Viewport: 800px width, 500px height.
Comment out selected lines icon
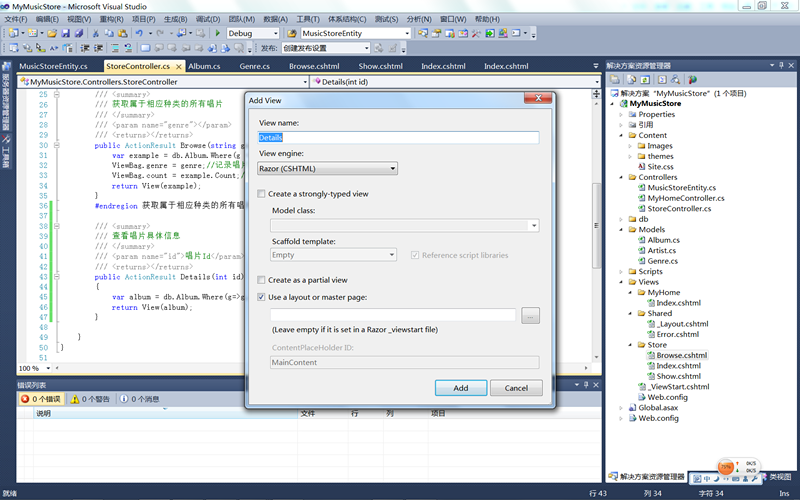pyautogui.click(x=115, y=48)
